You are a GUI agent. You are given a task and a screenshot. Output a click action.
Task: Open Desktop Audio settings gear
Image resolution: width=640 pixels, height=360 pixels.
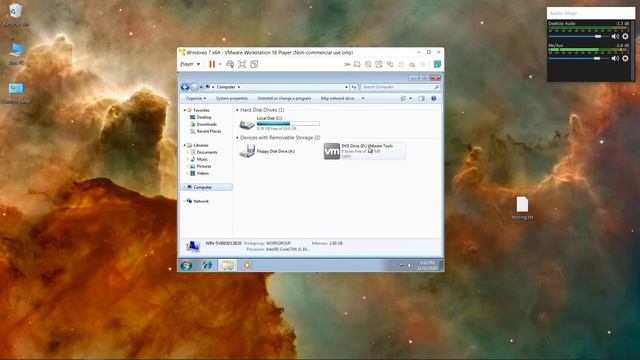pyautogui.click(x=625, y=36)
